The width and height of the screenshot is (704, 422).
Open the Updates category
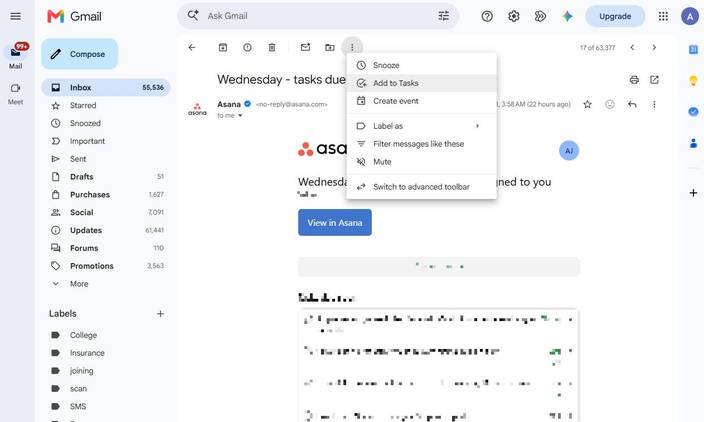(x=106, y=230)
